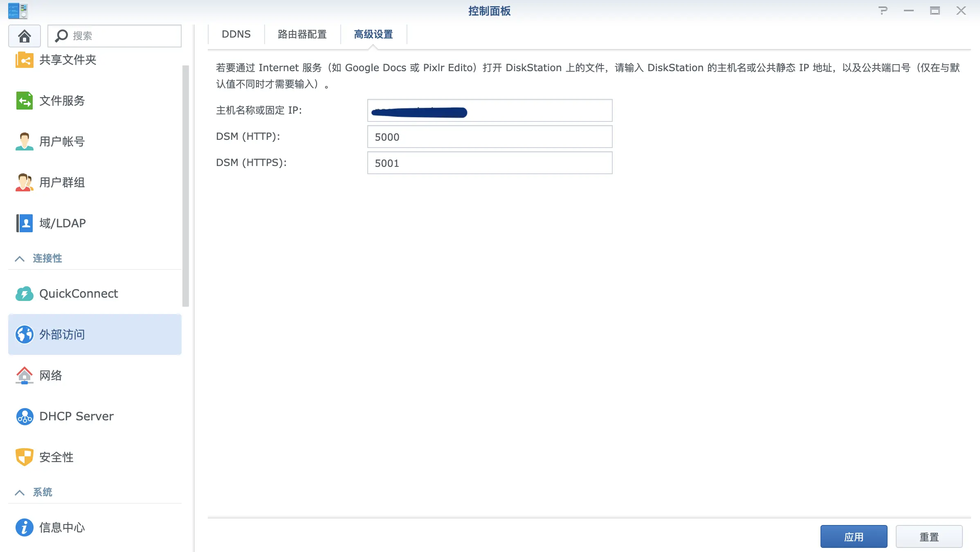This screenshot has height=552, width=980.
Task: Focus the search input field (搜索)
Action: tap(115, 36)
